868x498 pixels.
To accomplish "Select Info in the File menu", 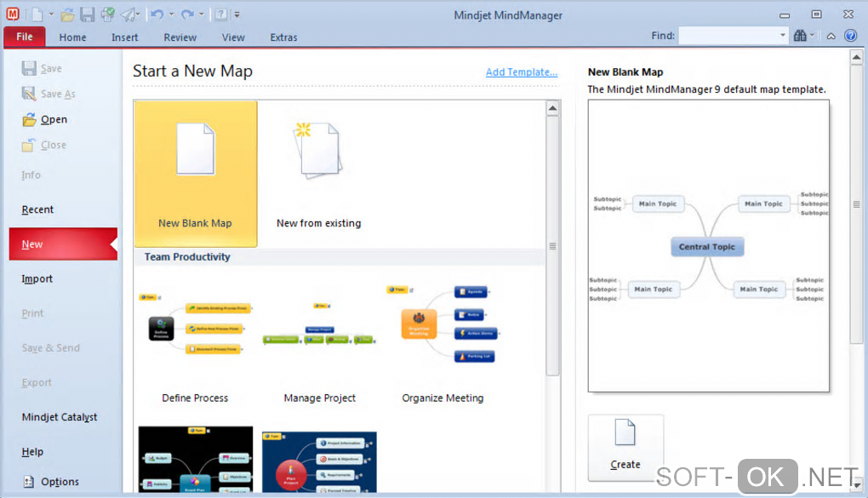I will tap(31, 175).
